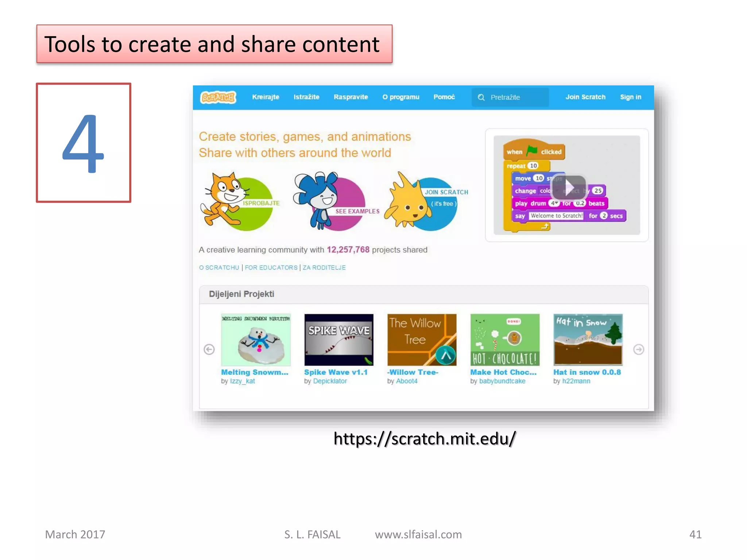Open the Melting Snowmen Biscuits thumbnail

(x=256, y=340)
